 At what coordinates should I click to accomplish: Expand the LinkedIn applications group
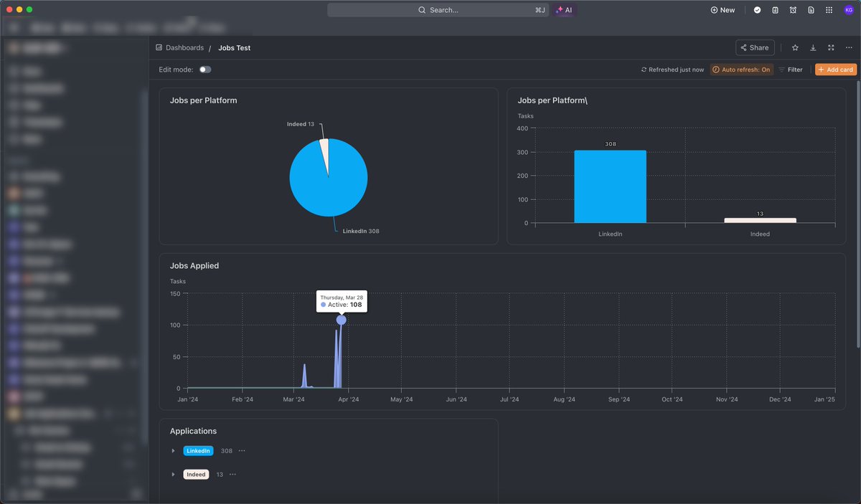173,451
